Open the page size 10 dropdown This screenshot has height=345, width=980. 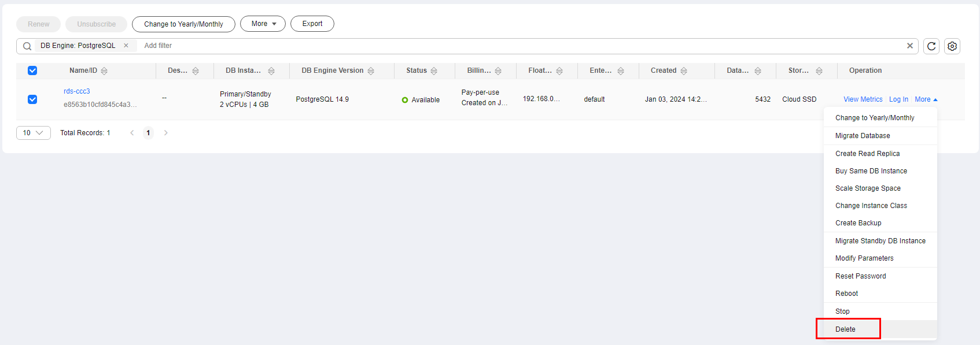pos(34,133)
